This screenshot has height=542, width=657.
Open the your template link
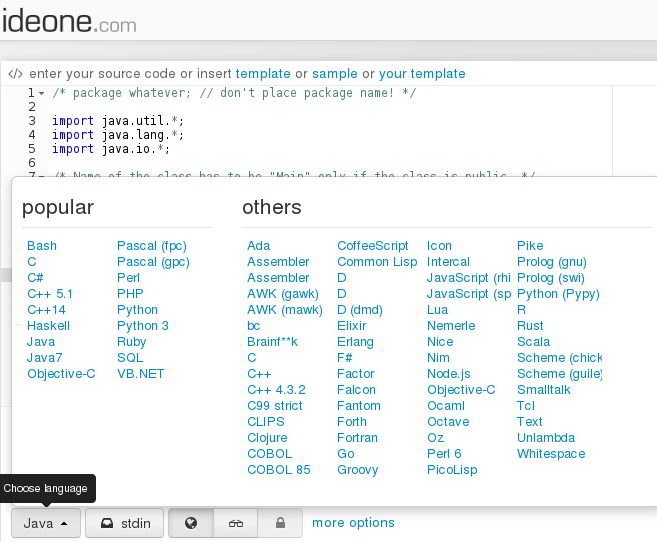tap(422, 74)
